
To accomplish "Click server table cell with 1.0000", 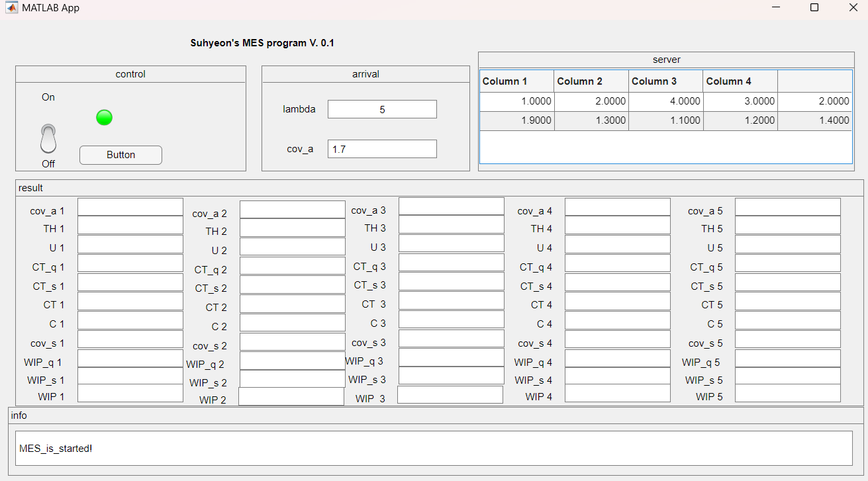I will [x=516, y=102].
